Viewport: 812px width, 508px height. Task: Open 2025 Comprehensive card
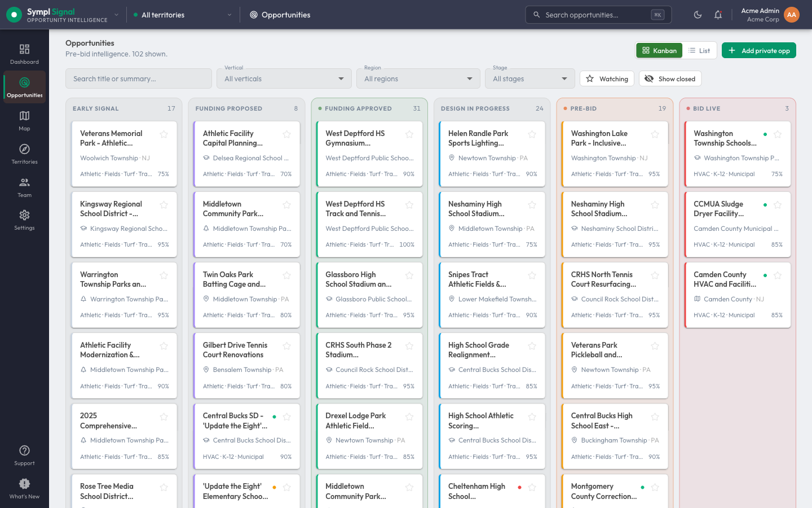click(x=124, y=436)
